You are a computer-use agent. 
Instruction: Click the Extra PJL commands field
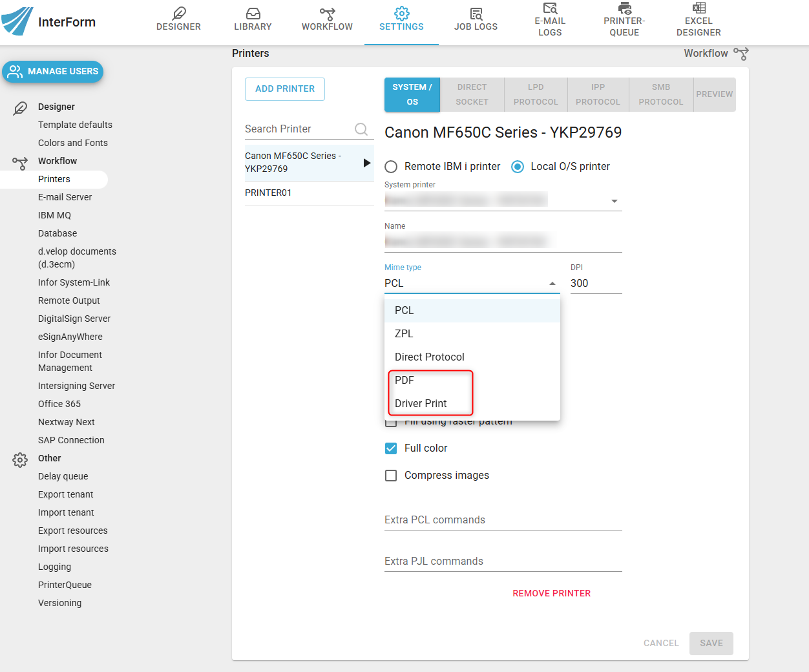pyautogui.click(x=503, y=562)
